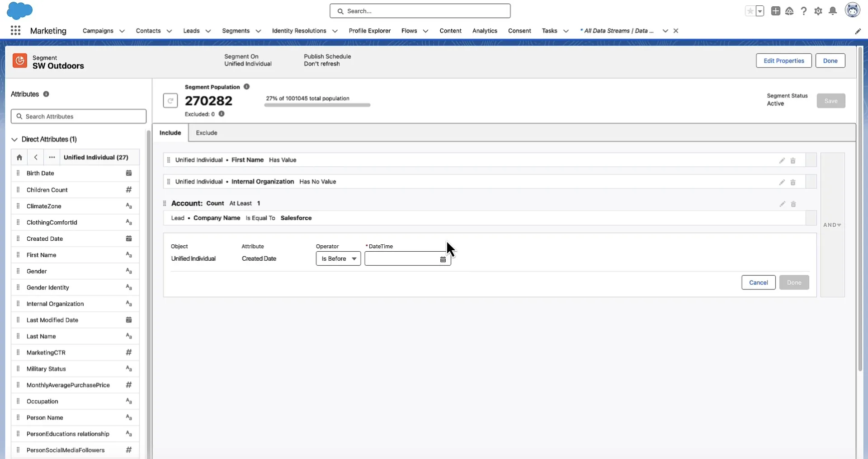Image resolution: width=868 pixels, height=459 pixels.
Task: Cancel the Created Date rule being edited
Action: [758, 282]
